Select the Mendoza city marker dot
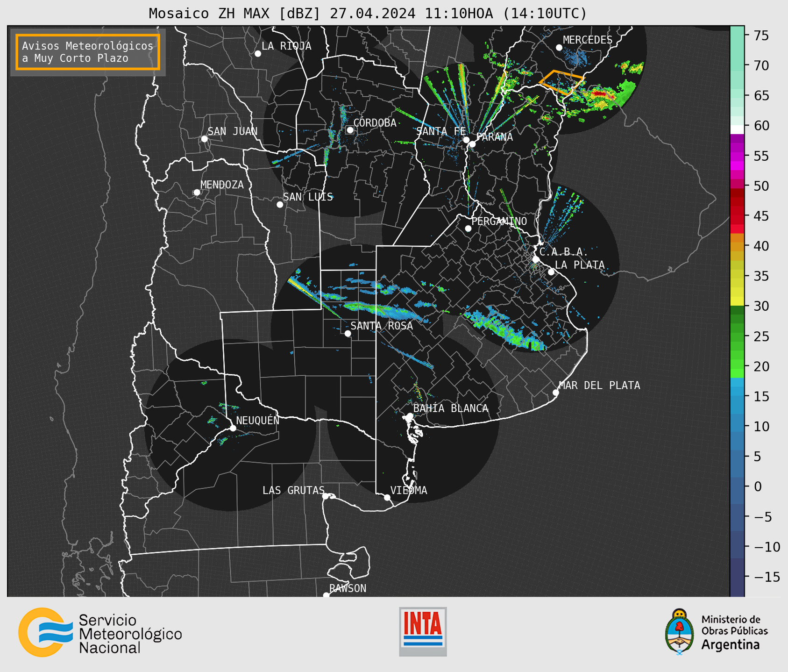788x672 pixels. (x=197, y=193)
